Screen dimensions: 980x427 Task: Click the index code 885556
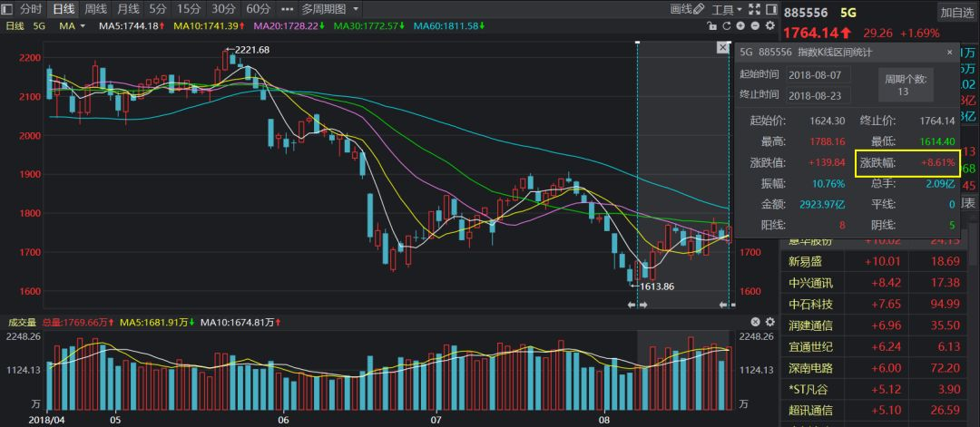pos(806,13)
